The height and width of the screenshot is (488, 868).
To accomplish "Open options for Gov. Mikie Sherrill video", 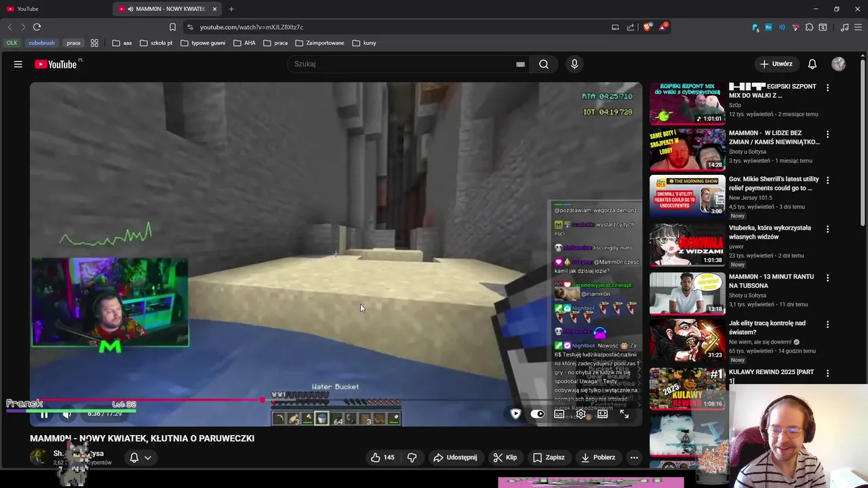I will [827, 180].
